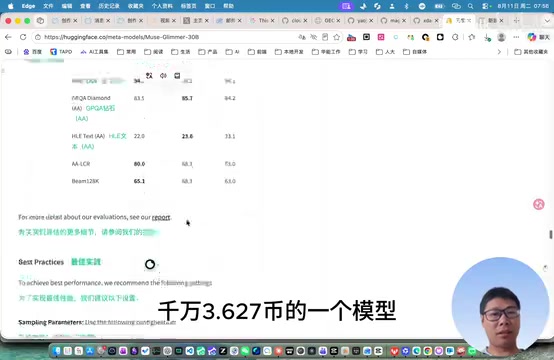Image resolution: width=554 pixels, height=360 pixels.
Task: Open the 个人资料 menu
Action: point(162,6)
